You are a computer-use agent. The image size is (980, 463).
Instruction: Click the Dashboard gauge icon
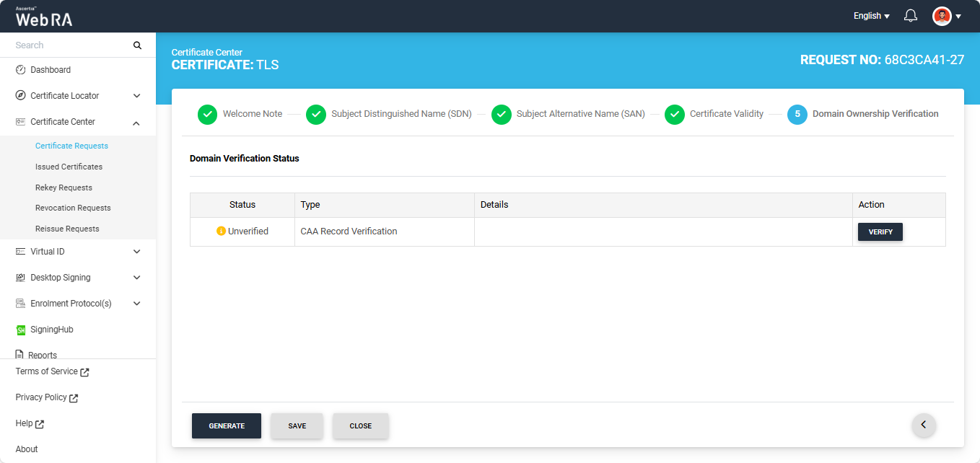[x=21, y=70]
